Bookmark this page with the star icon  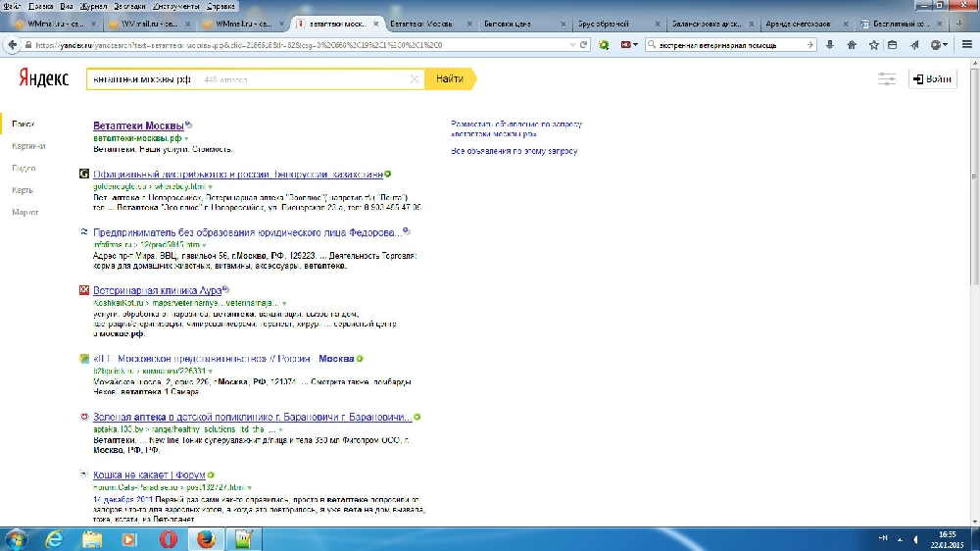point(873,45)
